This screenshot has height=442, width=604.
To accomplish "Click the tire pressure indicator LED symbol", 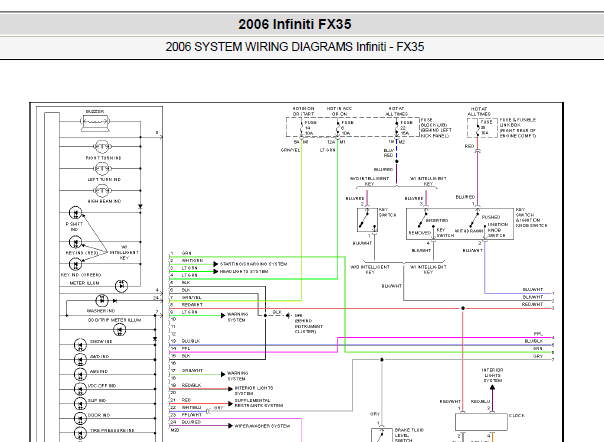I will pyautogui.click(x=80, y=433).
